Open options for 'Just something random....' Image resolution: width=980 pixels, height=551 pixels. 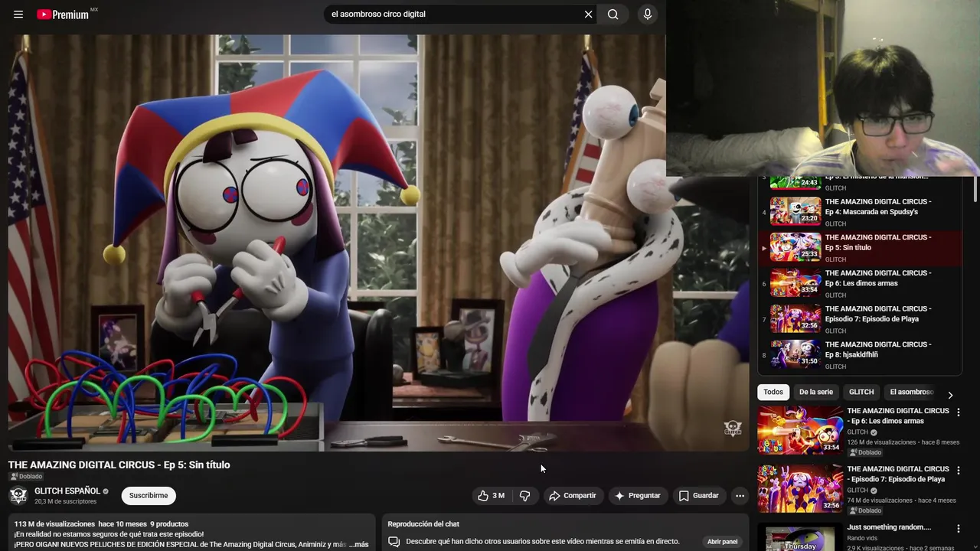tap(958, 529)
